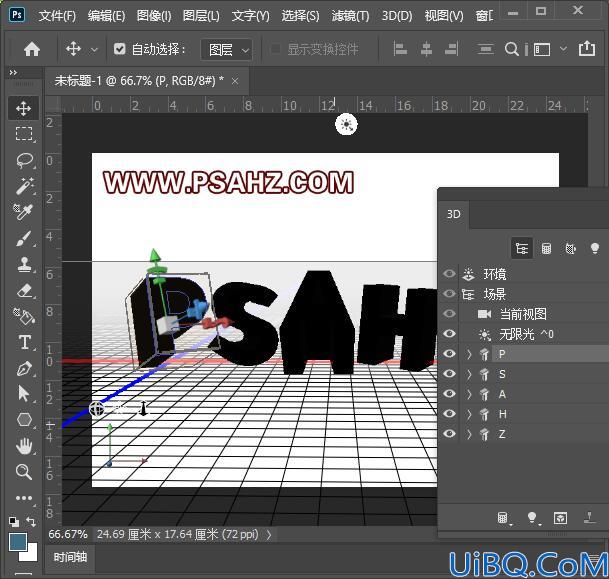Select the Move tool in toolbox
The height and width of the screenshot is (579, 609).
click(24, 108)
